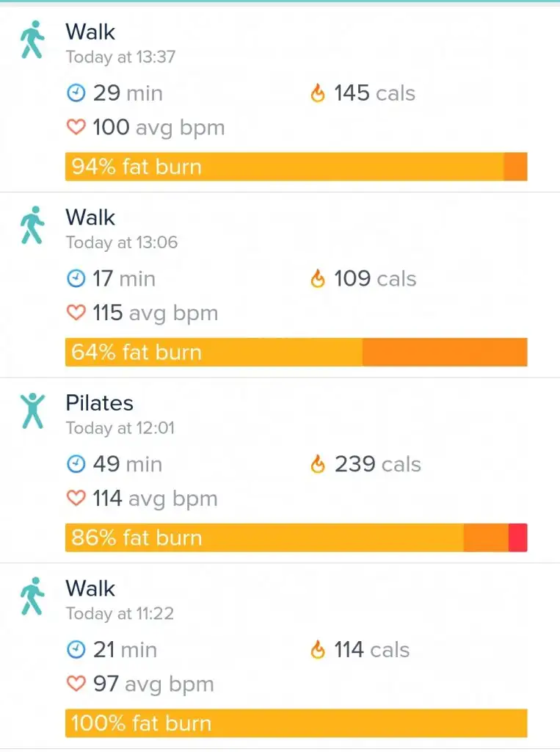Tap the walking icon for the 13:37 walk
560x752 pixels.
[x=32, y=40]
